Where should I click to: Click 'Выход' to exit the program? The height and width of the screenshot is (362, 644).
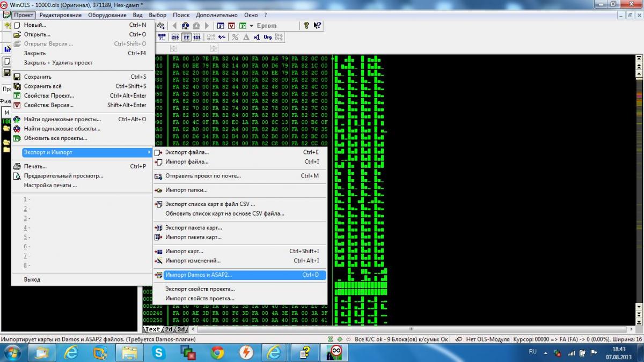32,279
